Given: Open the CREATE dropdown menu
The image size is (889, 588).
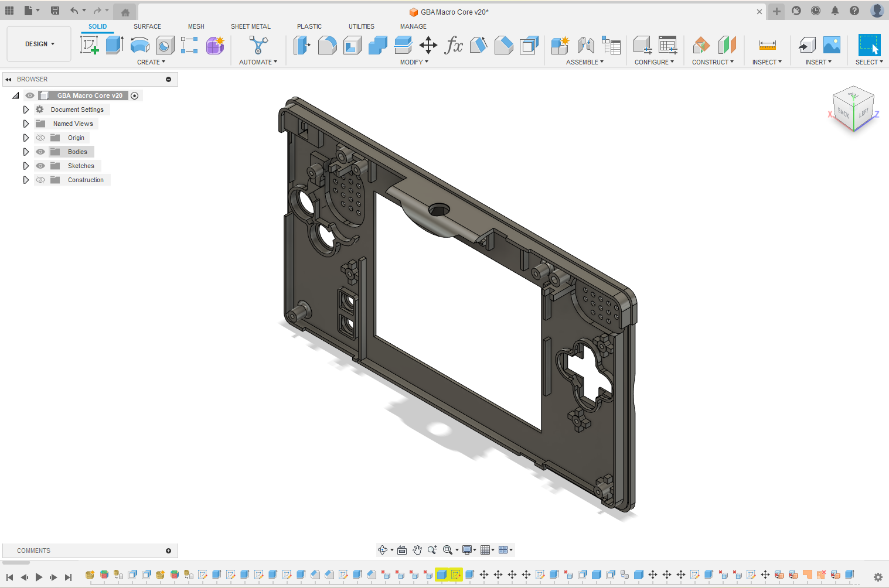Looking at the screenshot, I should (x=151, y=62).
